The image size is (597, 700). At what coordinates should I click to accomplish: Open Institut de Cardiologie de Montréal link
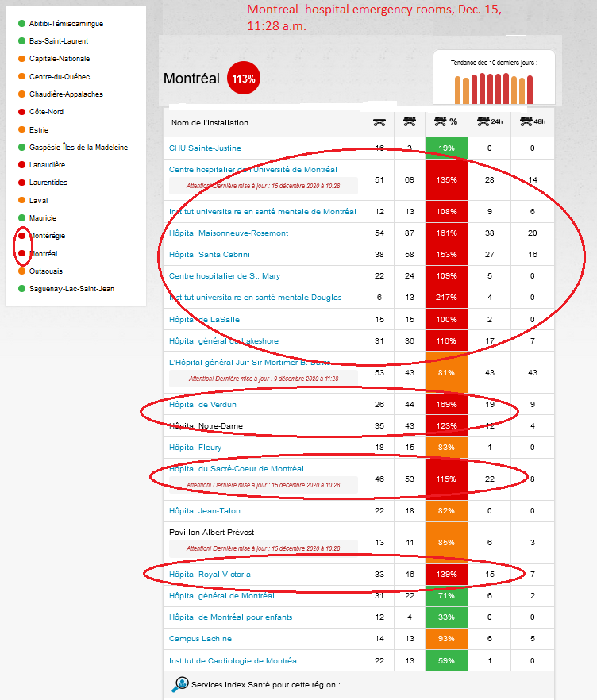click(234, 660)
